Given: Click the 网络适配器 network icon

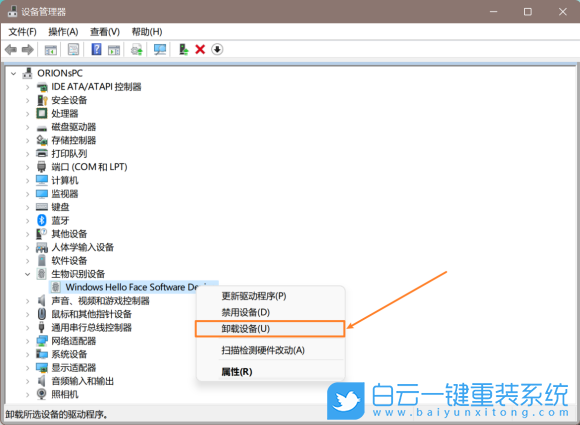Looking at the screenshot, I should [x=42, y=341].
